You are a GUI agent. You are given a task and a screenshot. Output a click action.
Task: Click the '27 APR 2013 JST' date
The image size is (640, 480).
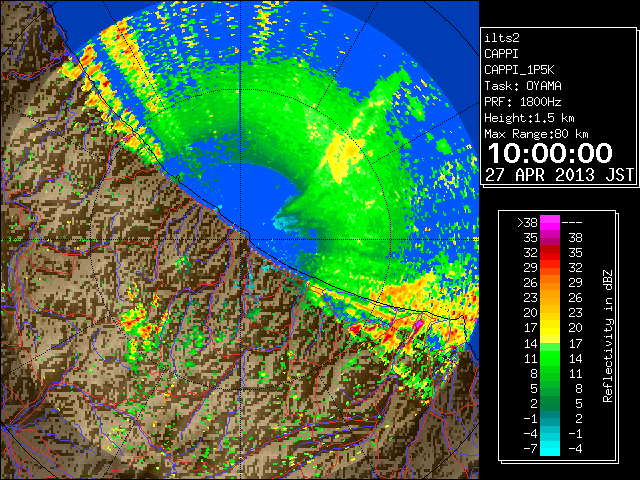click(x=560, y=175)
